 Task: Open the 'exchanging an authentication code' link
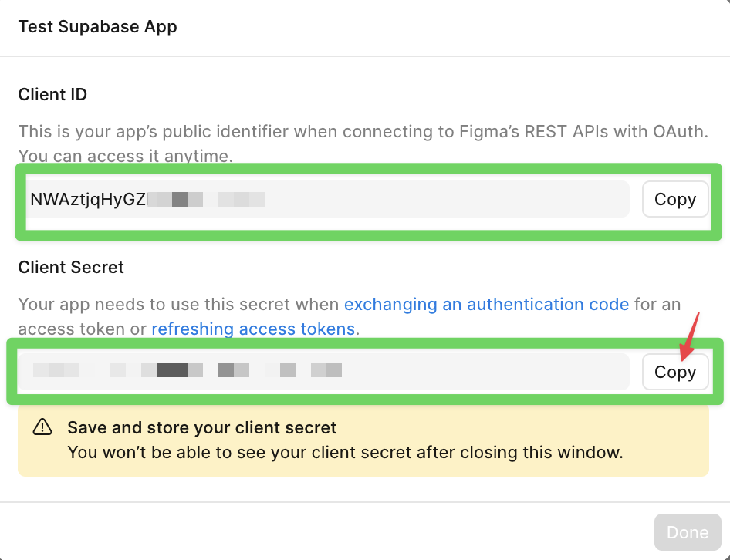485,304
